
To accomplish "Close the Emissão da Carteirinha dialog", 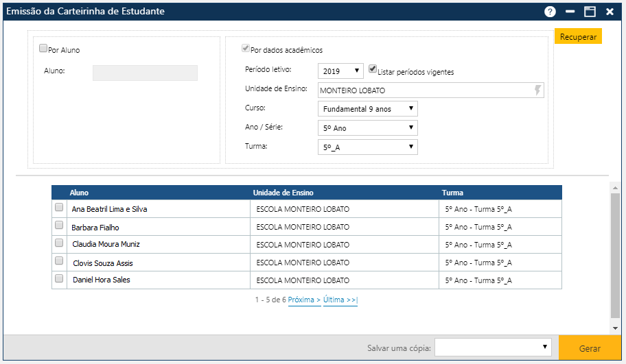I will point(610,12).
